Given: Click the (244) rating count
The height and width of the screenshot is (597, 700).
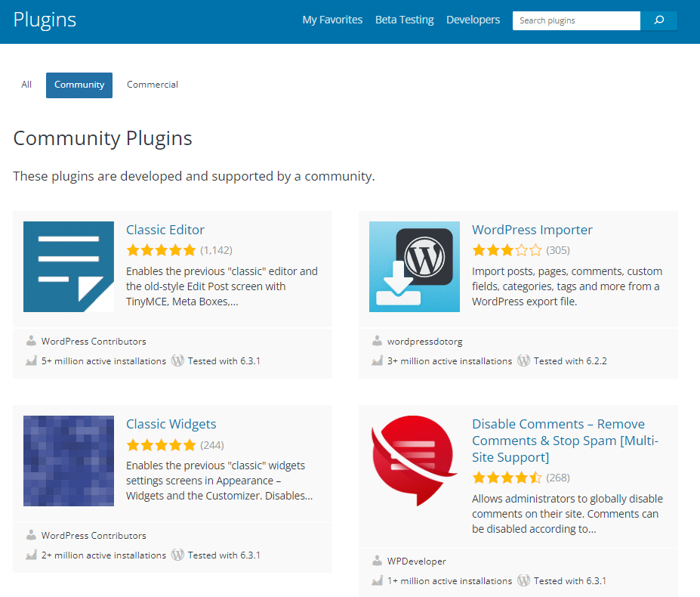Looking at the screenshot, I should 212,445.
